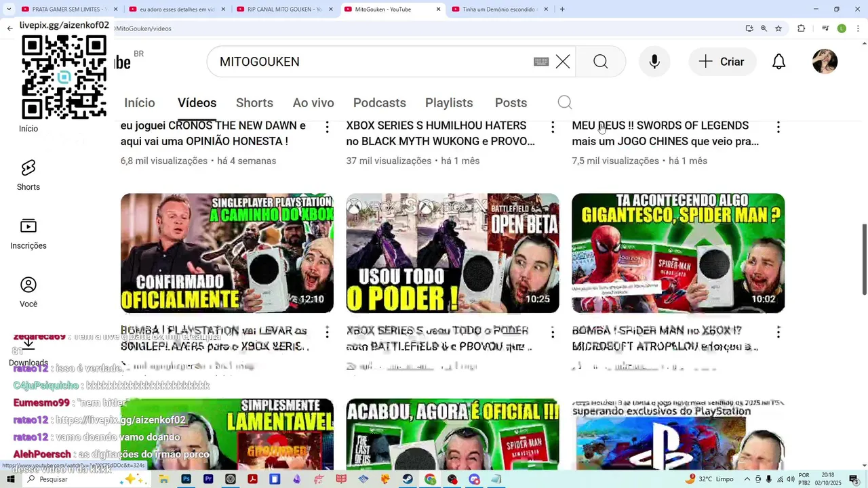The height and width of the screenshot is (488, 868).
Task: Switch to the Podcasts channel tab
Action: click(380, 103)
